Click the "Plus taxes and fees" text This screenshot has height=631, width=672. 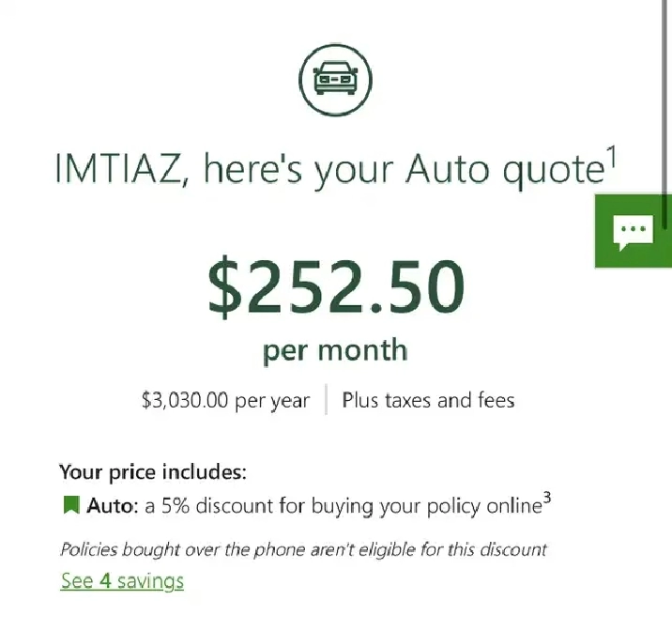click(x=428, y=400)
